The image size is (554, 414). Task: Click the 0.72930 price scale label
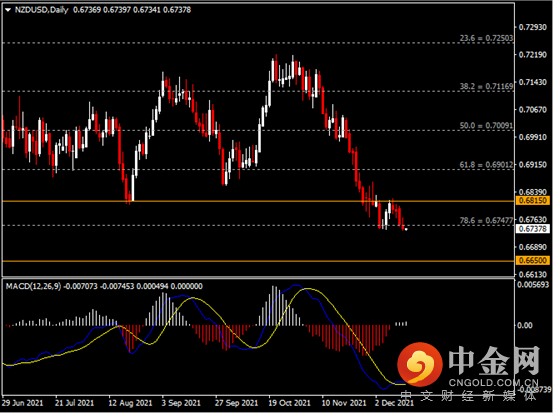[x=533, y=27]
